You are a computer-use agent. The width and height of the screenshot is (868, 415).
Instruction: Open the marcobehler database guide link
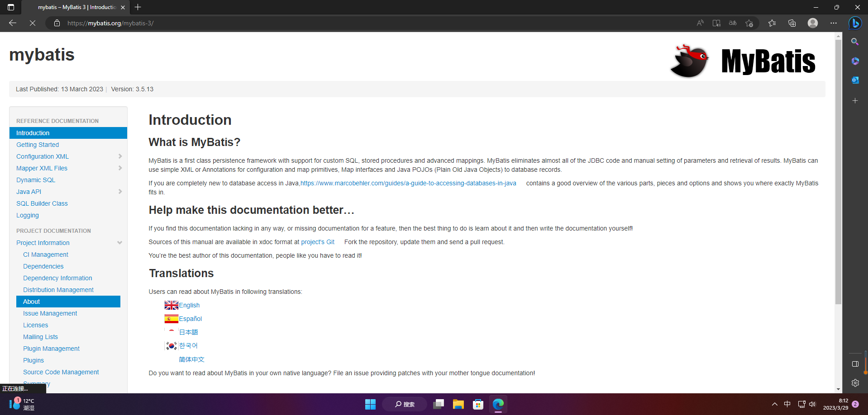[408, 183]
